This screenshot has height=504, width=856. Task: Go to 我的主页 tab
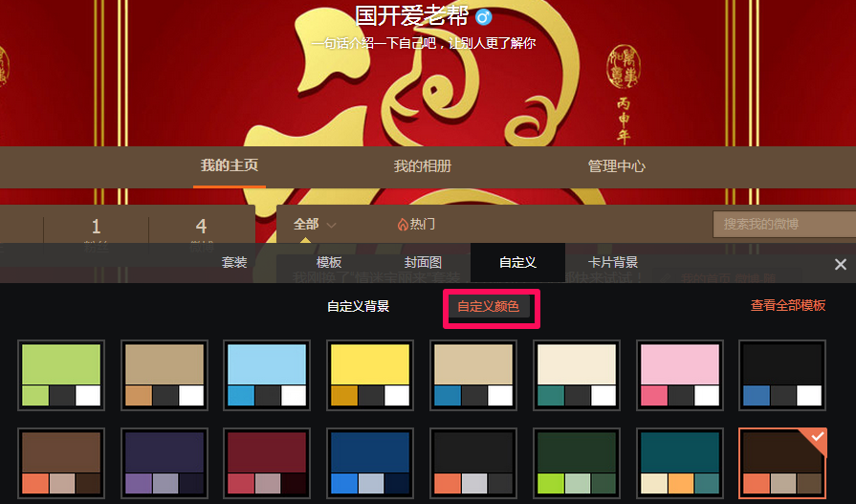coord(230,165)
